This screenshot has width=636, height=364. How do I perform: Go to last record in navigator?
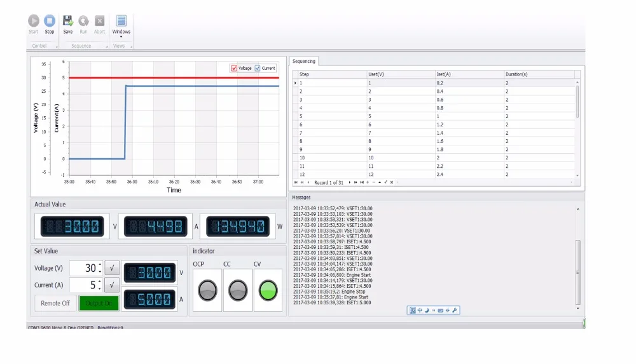point(362,182)
